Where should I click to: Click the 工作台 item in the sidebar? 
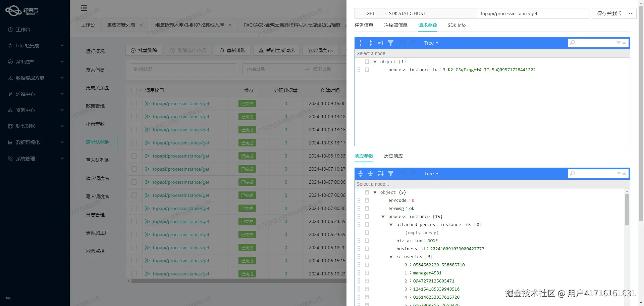pyautogui.click(x=23, y=30)
